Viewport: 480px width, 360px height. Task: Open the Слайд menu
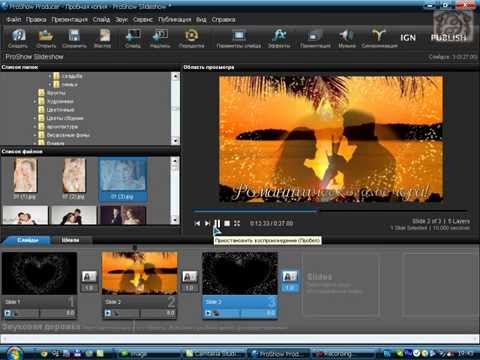pyautogui.click(x=101, y=20)
